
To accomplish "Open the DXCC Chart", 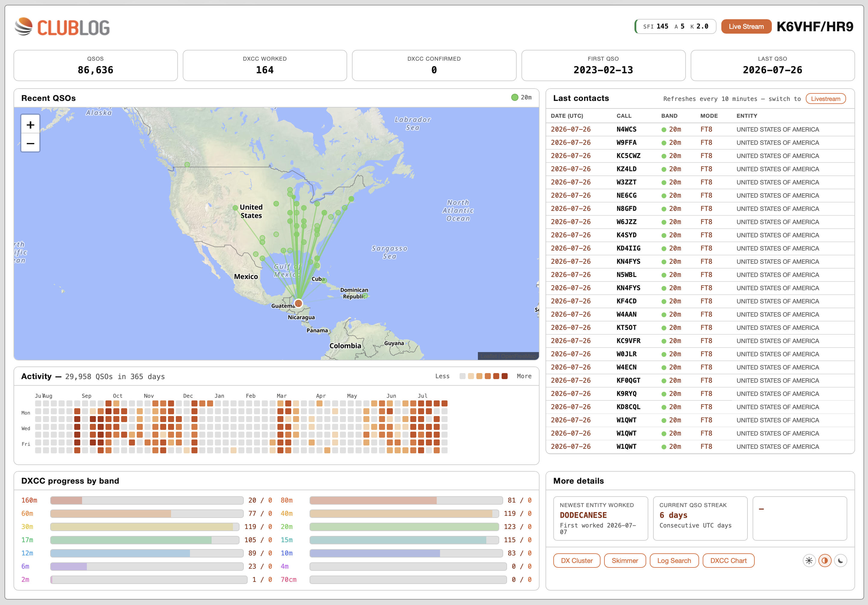I will coord(729,561).
